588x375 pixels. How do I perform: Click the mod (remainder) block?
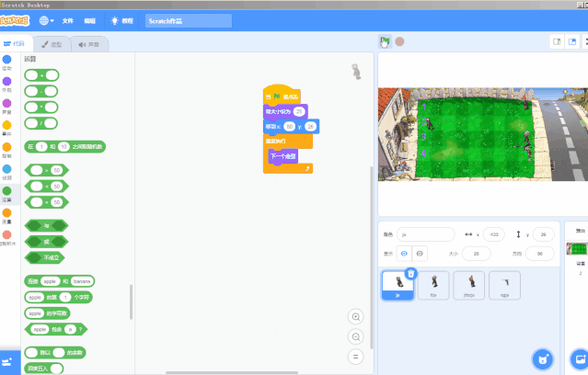(x=54, y=353)
